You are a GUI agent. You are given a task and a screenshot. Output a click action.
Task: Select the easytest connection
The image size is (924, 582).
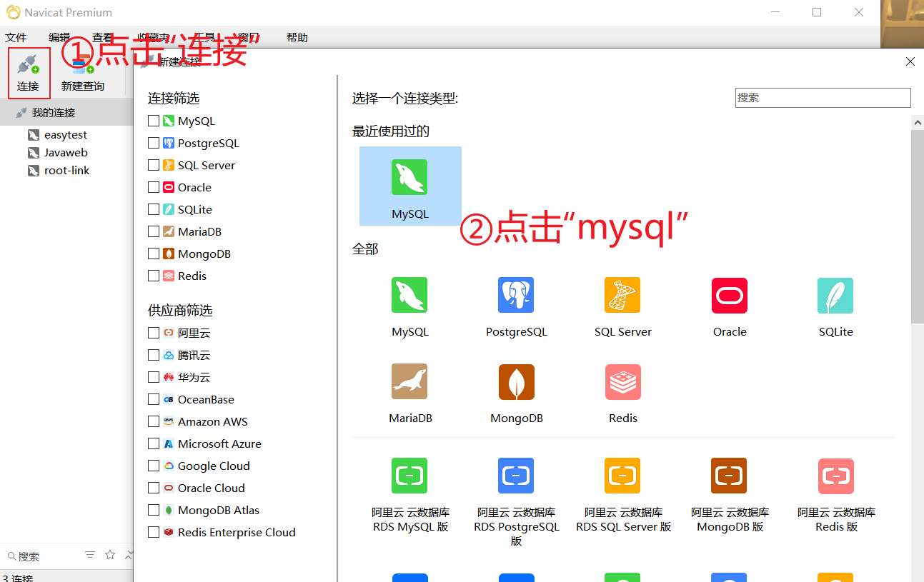point(66,135)
